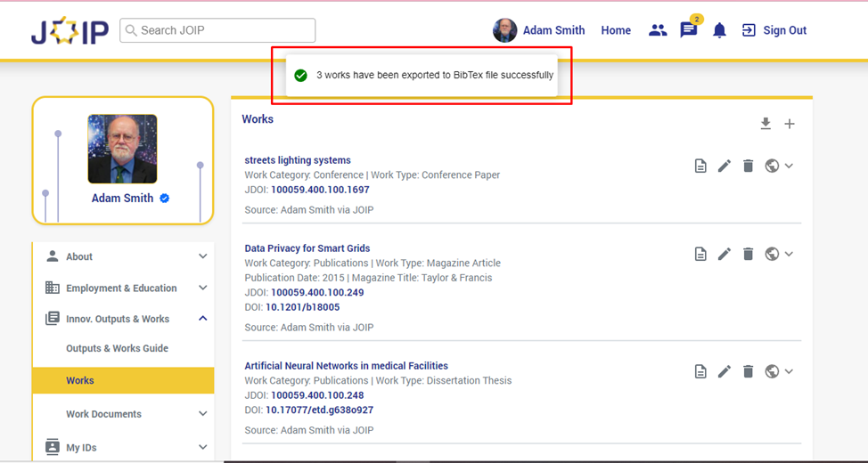This screenshot has width=868, height=463.
Task: Open the Data Privacy for Smart Grids title link
Action: coord(307,248)
